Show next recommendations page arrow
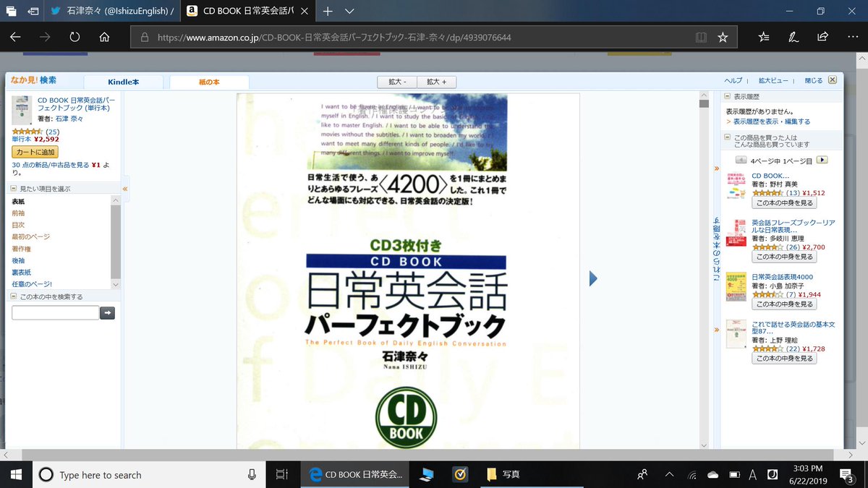Image resolution: width=868 pixels, height=488 pixels. click(822, 160)
